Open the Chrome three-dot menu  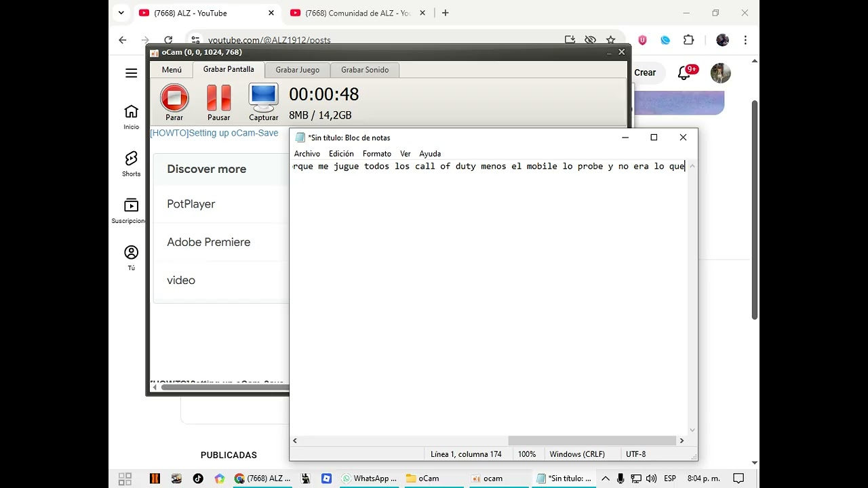(x=745, y=40)
